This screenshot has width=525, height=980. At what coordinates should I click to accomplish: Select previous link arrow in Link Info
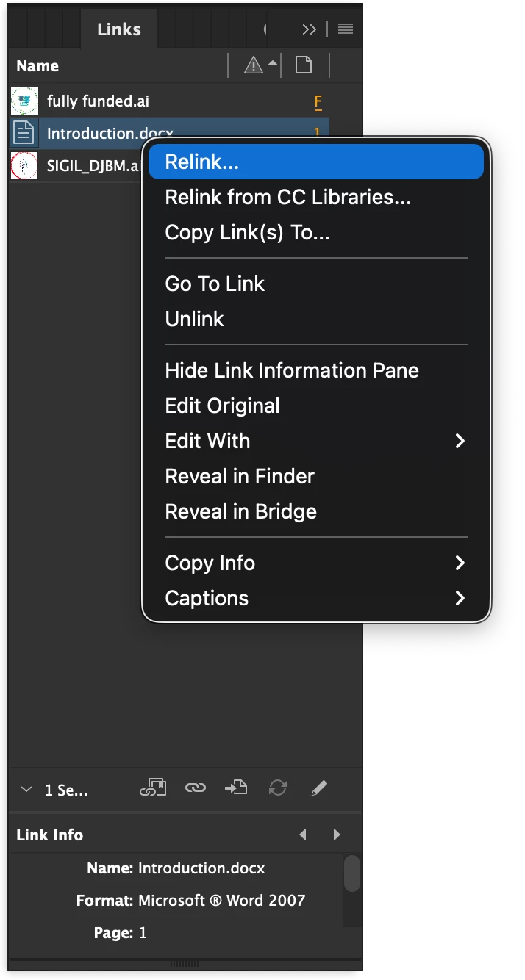(303, 835)
